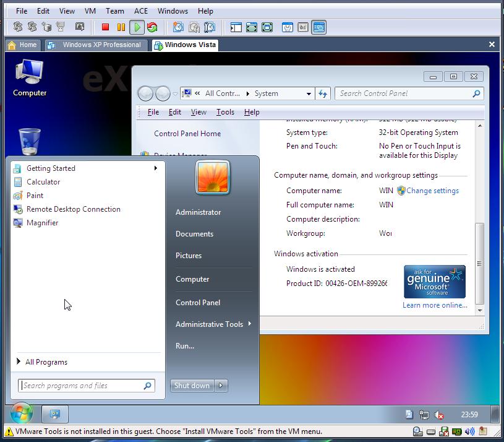Viewport: 504px width, 442px height.
Task: Click the Change settings link
Action: pos(432,191)
